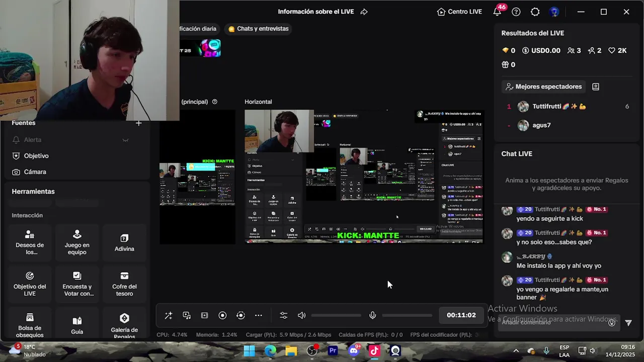The width and height of the screenshot is (644, 362).
Task: Click the 00:11:02 live timer
Action: pyautogui.click(x=461, y=315)
